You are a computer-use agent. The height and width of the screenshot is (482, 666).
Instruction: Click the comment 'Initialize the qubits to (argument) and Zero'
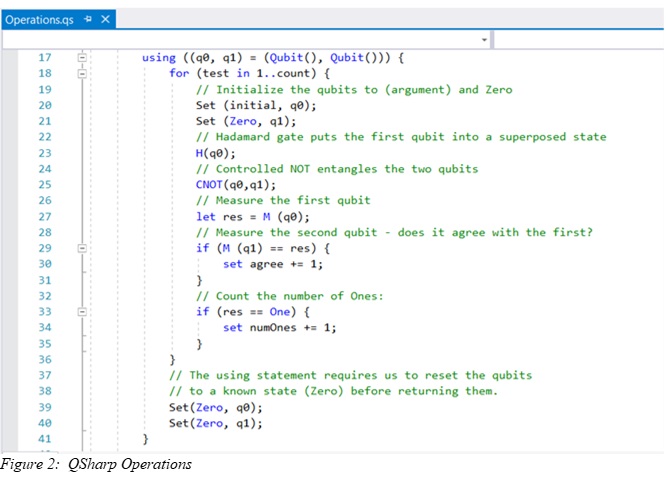(x=354, y=90)
